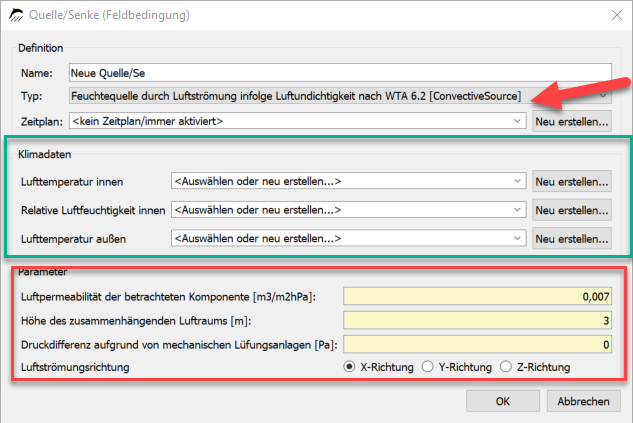Open Lufttemperatur innen dropdown
This screenshot has height=423, width=633.
(x=348, y=181)
